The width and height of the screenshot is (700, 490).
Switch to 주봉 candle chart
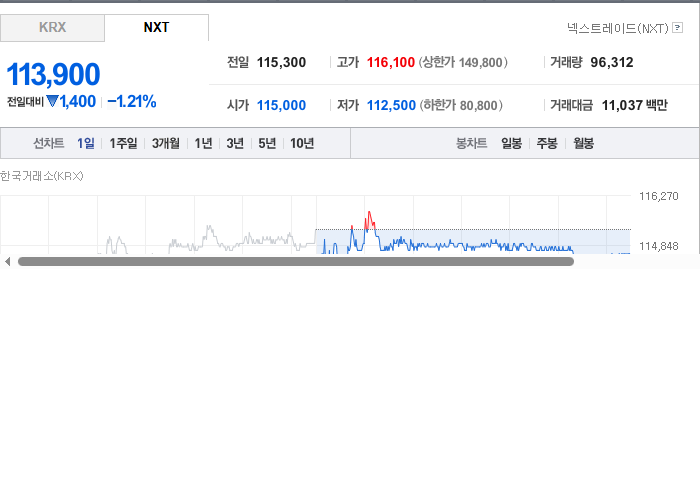click(x=547, y=143)
